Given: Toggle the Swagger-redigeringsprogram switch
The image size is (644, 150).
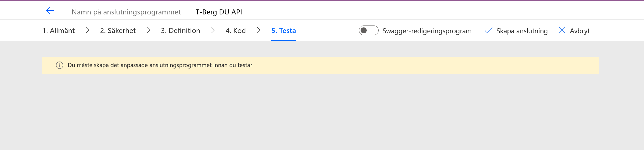Looking at the screenshot, I should click(369, 30).
